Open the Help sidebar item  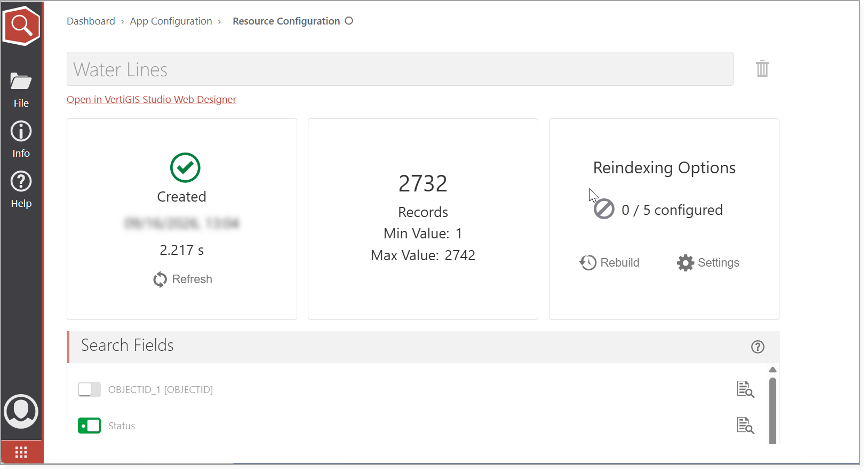[x=21, y=190]
